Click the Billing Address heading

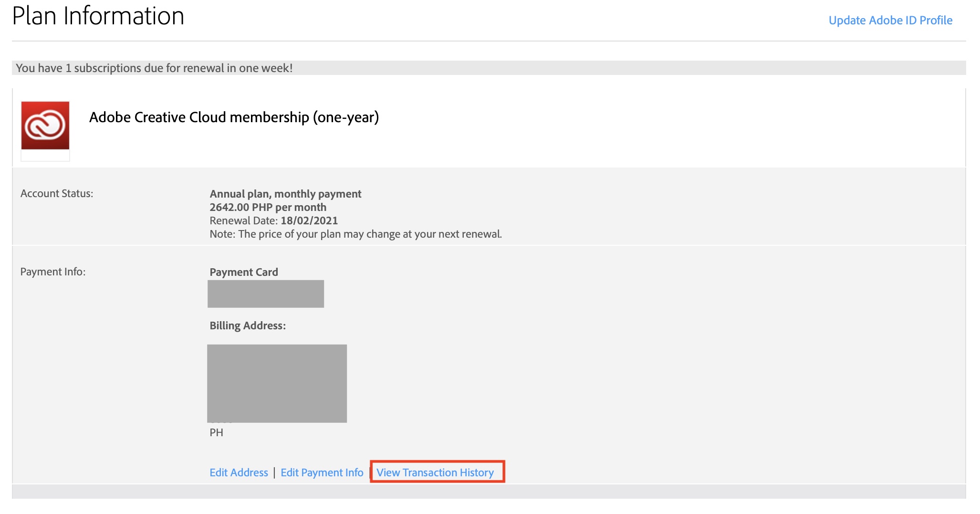pos(248,325)
